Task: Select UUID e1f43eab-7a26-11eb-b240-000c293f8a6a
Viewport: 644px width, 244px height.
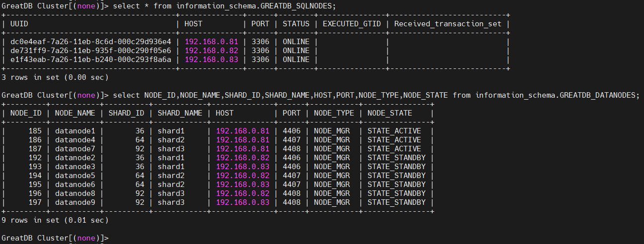Action: (x=90, y=60)
